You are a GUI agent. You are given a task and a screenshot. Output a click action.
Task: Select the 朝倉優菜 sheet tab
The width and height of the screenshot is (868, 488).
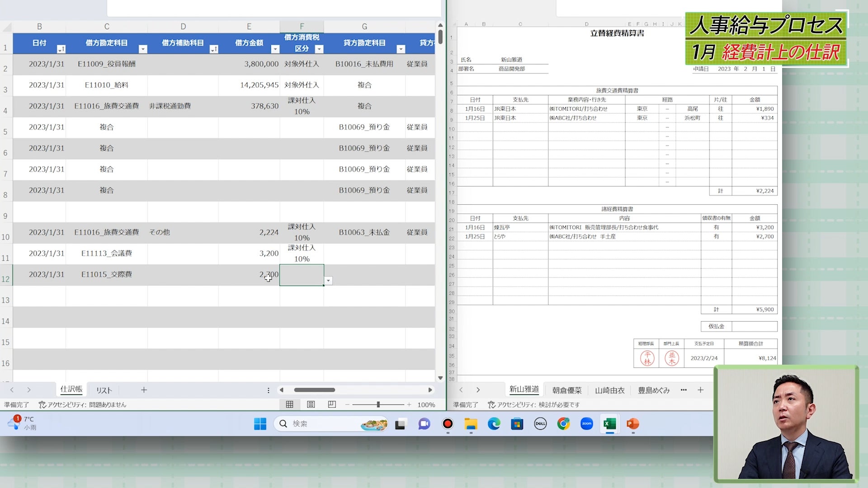[x=566, y=390]
